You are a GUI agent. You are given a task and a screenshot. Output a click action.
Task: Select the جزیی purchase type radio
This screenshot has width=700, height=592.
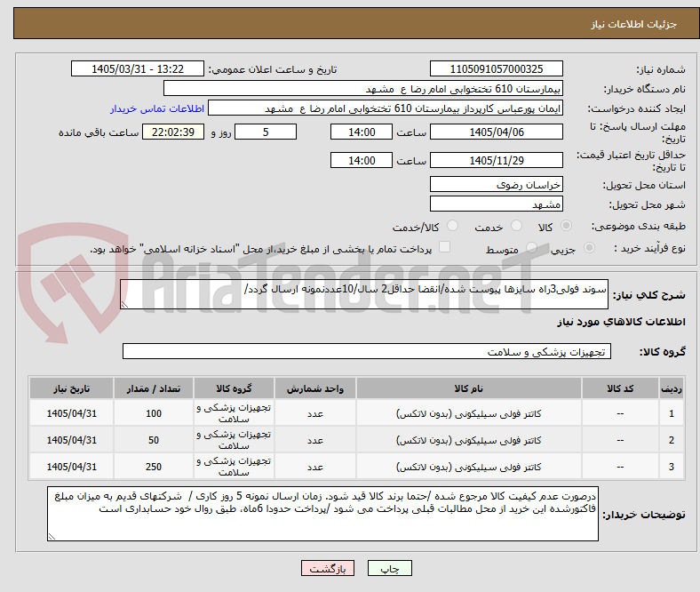(x=589, y=247)
